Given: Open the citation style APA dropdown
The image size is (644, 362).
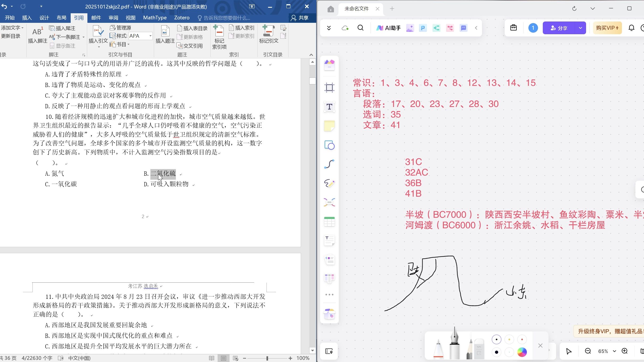Looking at the screenshot, I should coord(150,36).
